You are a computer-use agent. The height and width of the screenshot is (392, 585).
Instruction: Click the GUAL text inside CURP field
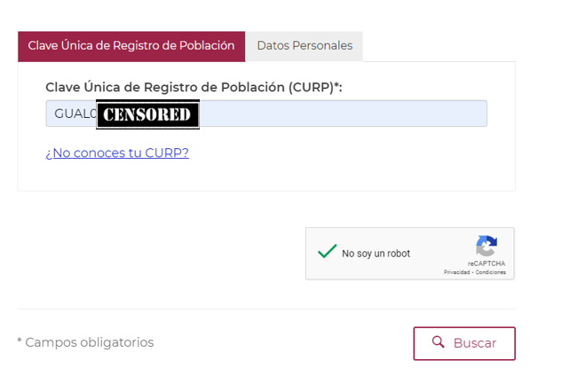click(x=71, y=114)
